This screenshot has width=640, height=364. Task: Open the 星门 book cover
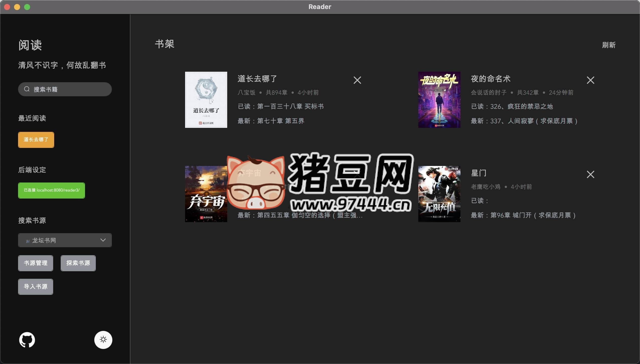439,194
